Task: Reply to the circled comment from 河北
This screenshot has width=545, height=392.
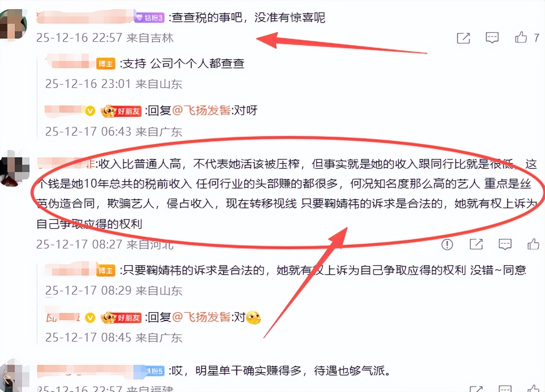Action: [x=505, y=244]
